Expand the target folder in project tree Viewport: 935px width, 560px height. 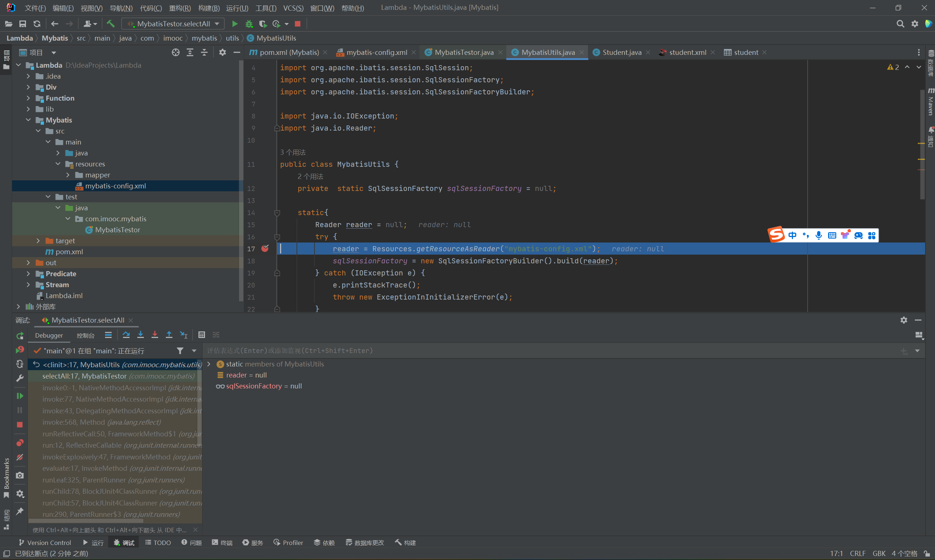click(38, 241)
